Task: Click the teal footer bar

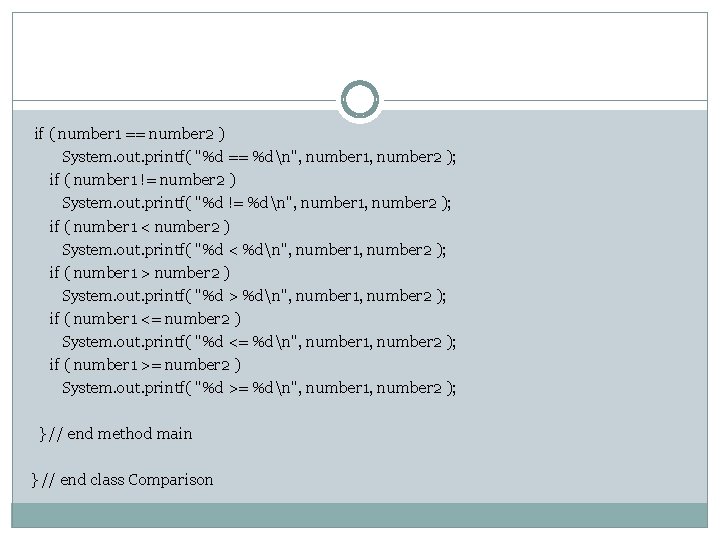Action: tap(359, 514)
